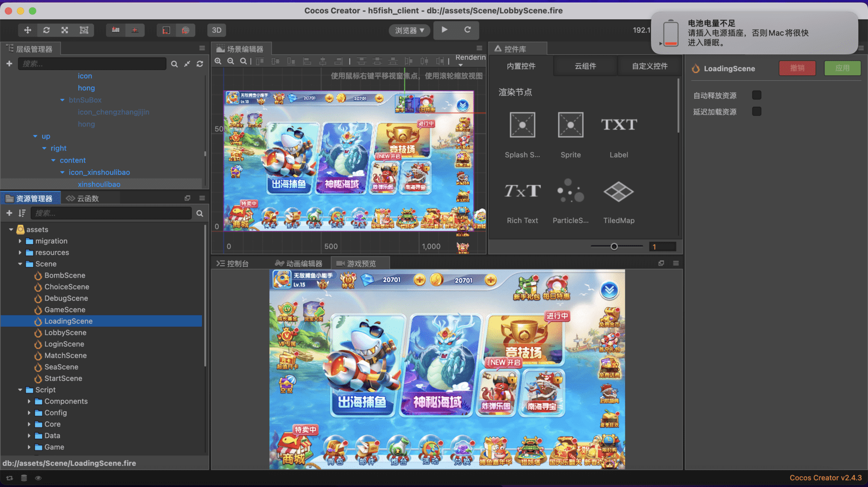Select the Rotate tool
This screenshot has width=868, height=487.
[x=46, y=30]
